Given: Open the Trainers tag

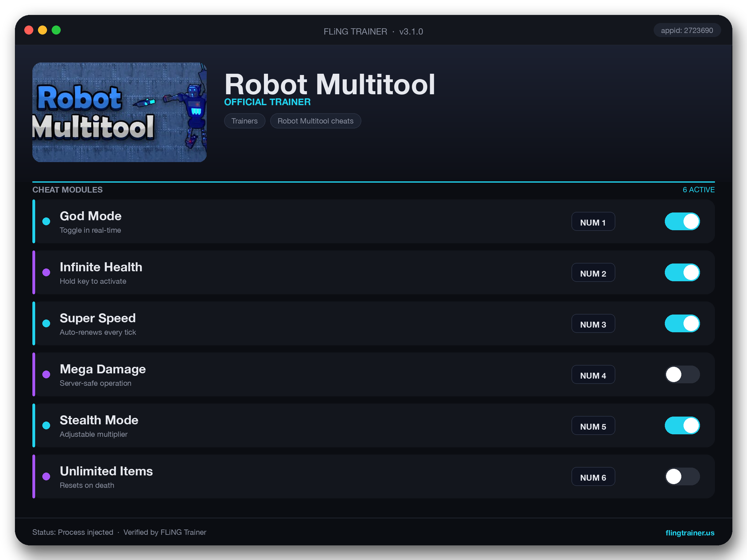Looking at the screenshot, I should (x=245, y=121).
